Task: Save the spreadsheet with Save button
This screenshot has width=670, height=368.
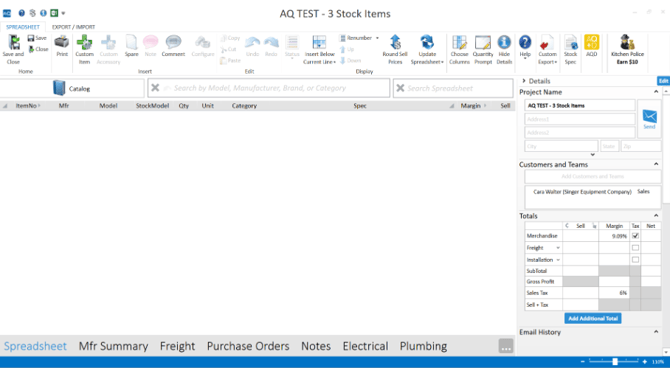Action: point(37,38)
